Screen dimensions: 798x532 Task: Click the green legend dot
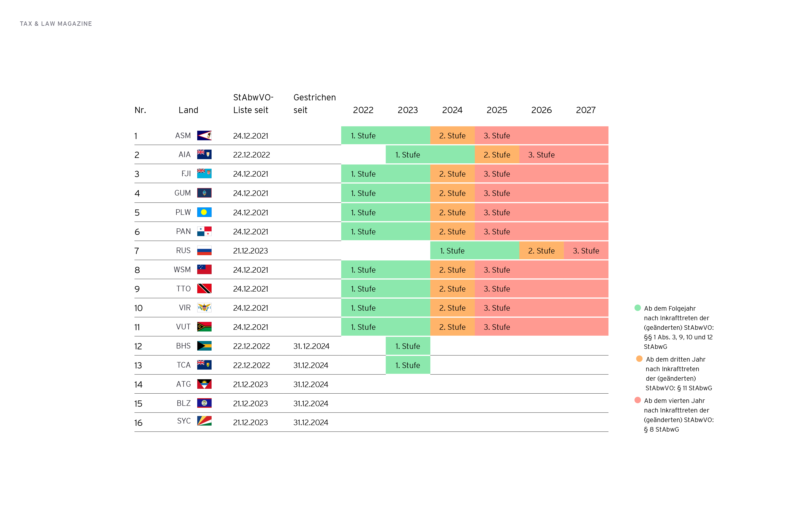tap(638, 308)
